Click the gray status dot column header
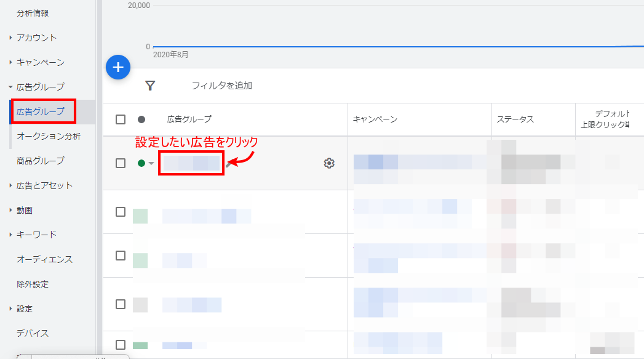This screenshot has width=644, height=359. point(141,119)
